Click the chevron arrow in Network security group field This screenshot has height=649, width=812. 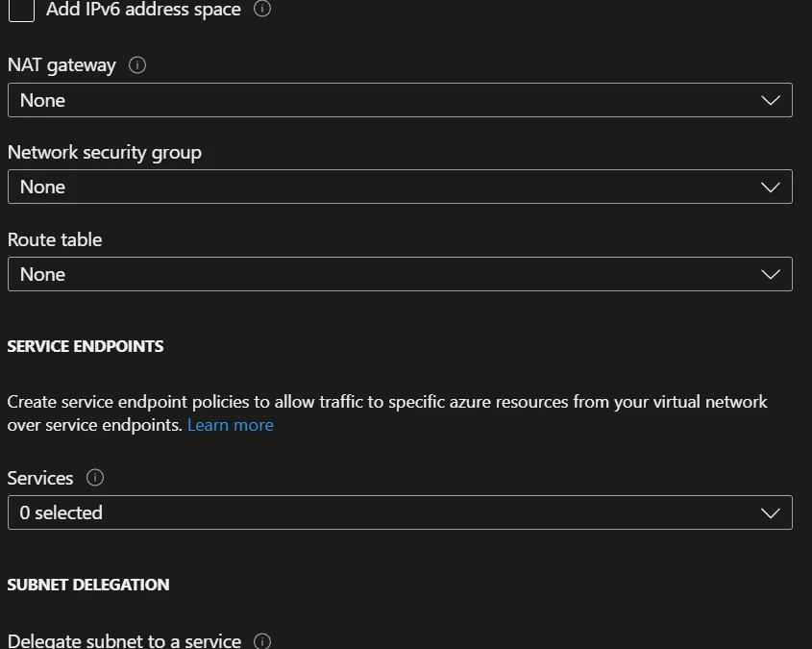click(771, 187)
